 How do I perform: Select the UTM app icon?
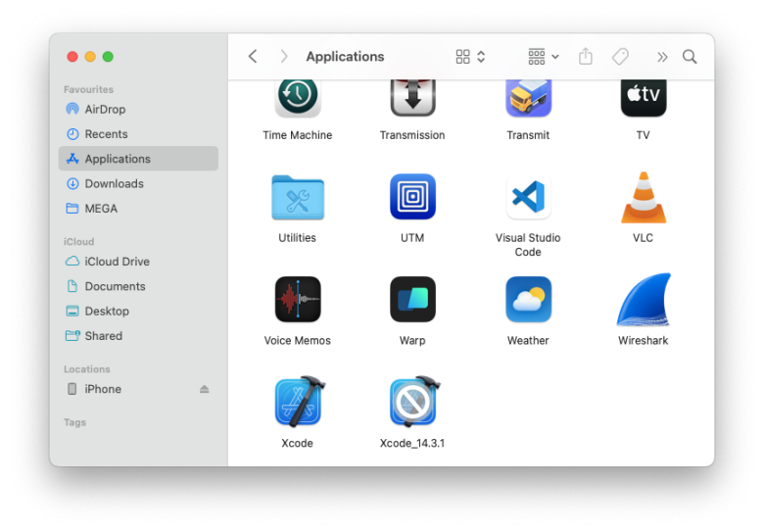(412, 197)
